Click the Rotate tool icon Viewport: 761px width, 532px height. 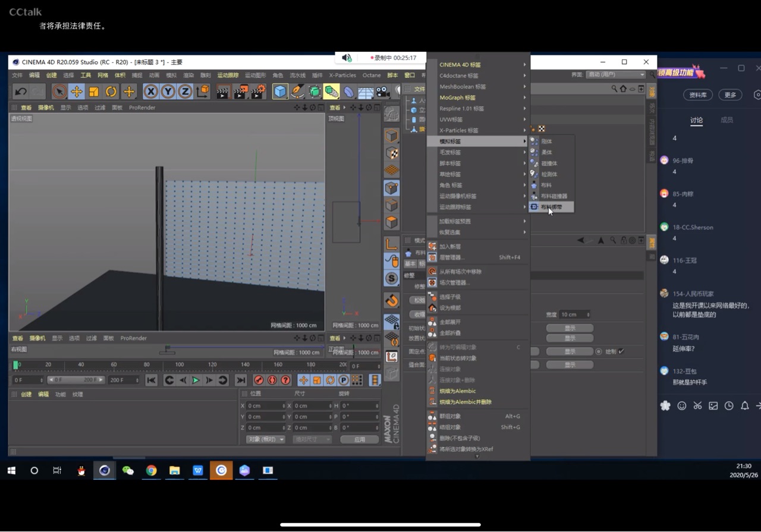pos(111,92)
